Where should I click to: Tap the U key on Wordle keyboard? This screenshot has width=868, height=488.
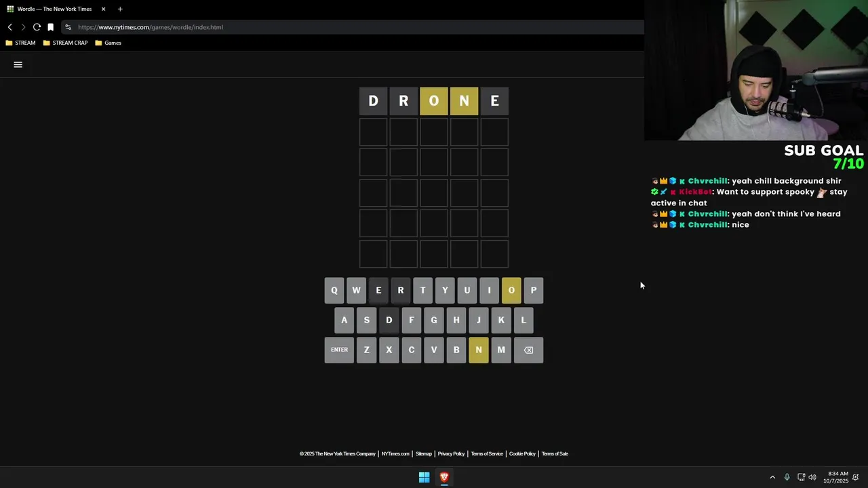467,290
